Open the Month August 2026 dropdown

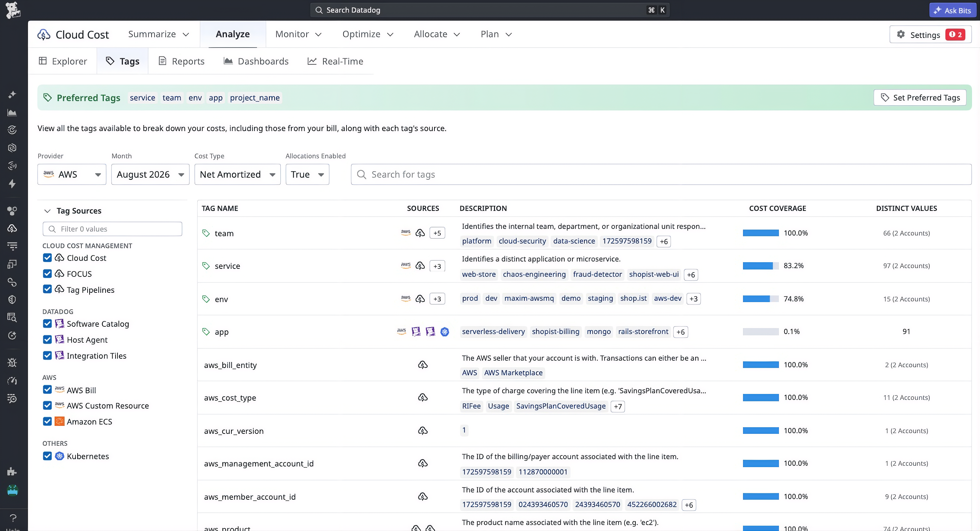pos(150,175)
